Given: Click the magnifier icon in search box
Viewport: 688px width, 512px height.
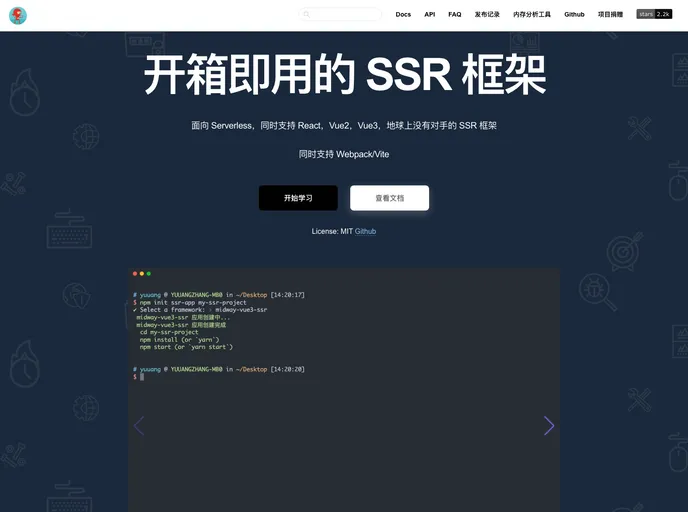Looking at the screenshot, I should (307, 14).
